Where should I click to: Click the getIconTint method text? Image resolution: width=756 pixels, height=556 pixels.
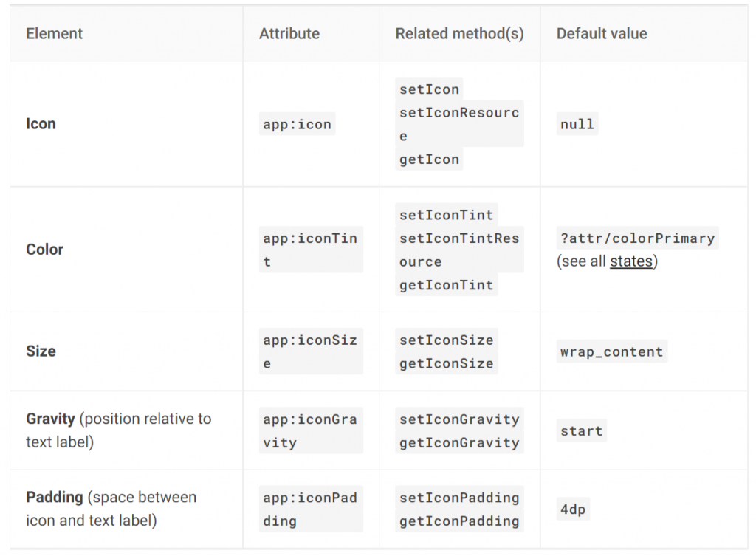446,285
